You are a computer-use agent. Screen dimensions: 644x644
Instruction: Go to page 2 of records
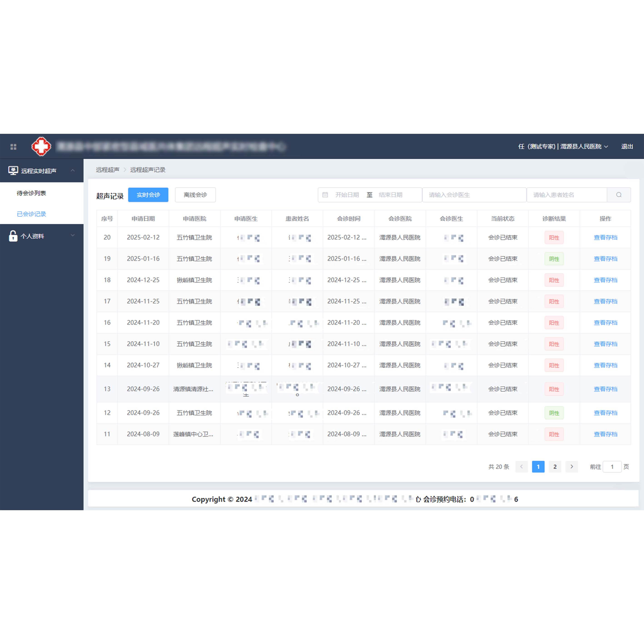pos(555,467)
